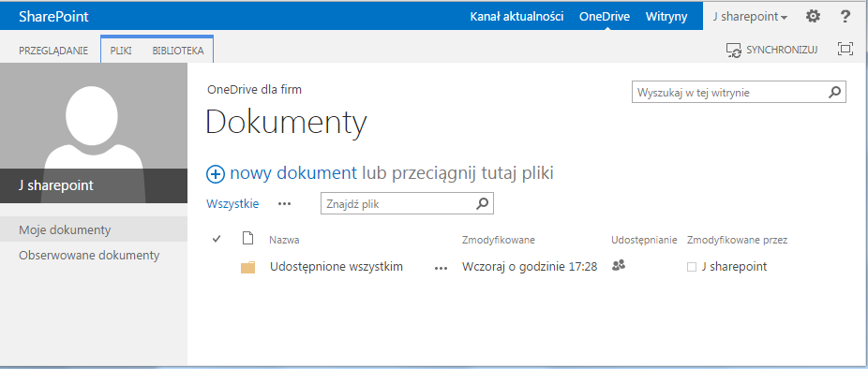Open Witryny in top navigation

[x=666, y=17]
